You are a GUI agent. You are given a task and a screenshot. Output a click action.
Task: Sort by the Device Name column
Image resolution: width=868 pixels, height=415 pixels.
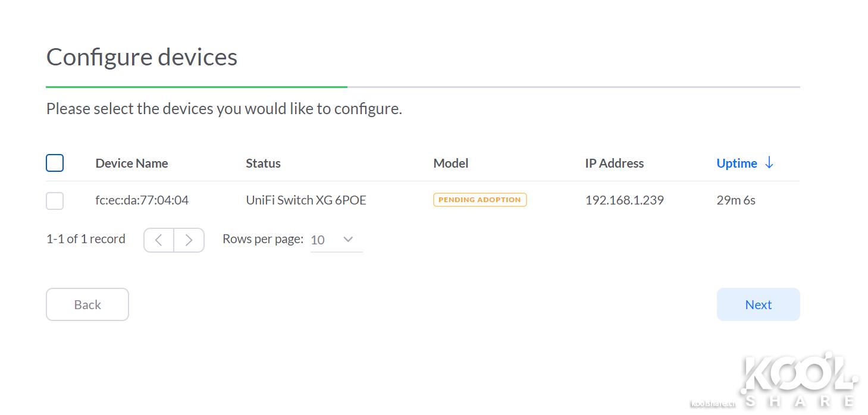(x=131, y=164)
